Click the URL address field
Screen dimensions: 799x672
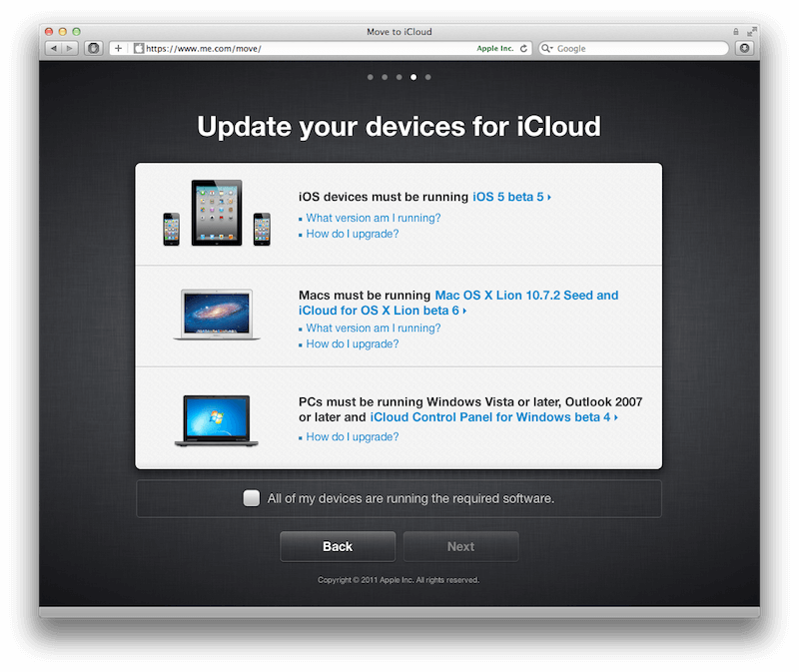[321, 48]
